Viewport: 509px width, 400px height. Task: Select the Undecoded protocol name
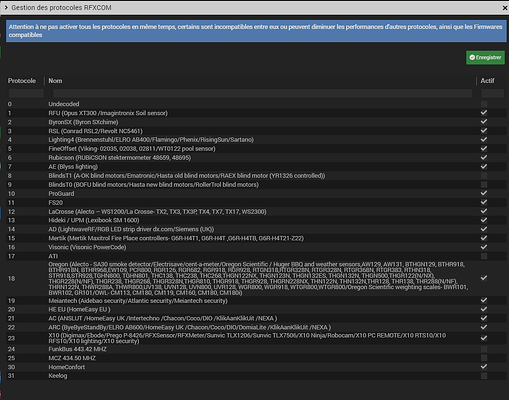[x=64, y=104]
